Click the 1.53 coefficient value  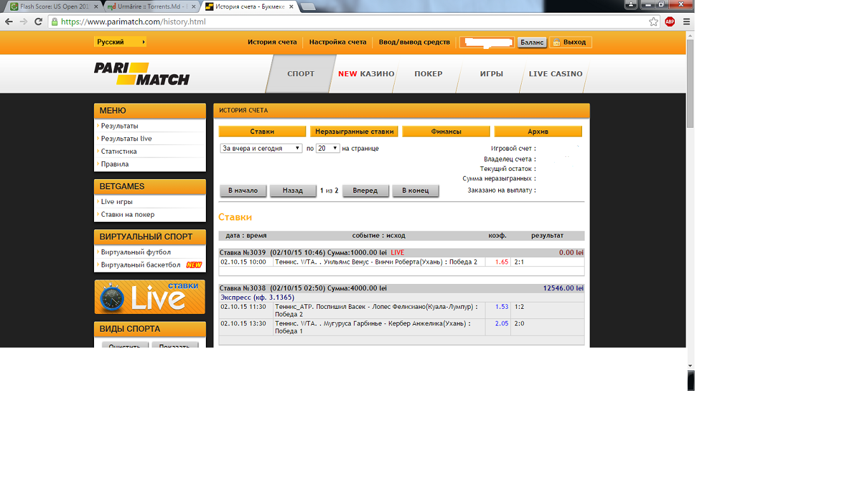click(x=501, y=307)
